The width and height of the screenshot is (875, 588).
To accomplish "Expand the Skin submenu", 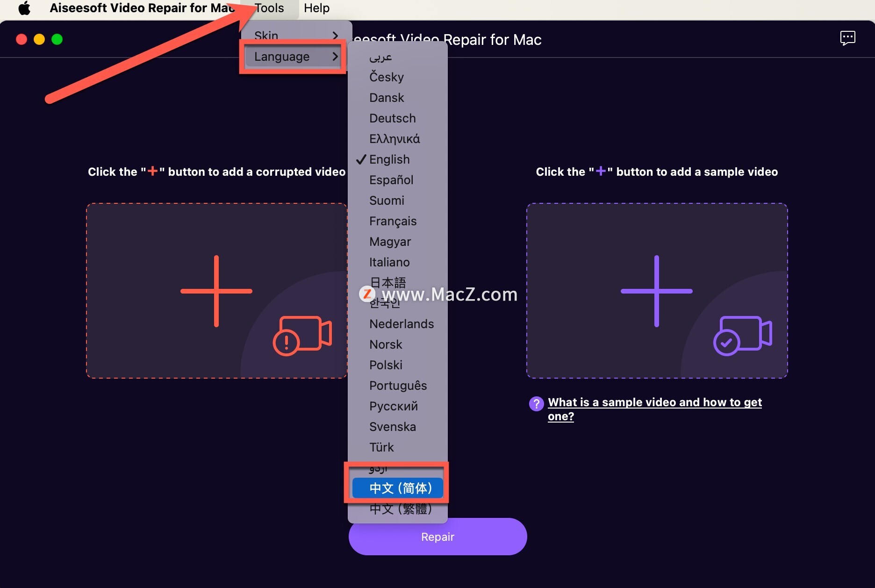I will [296, 36].
